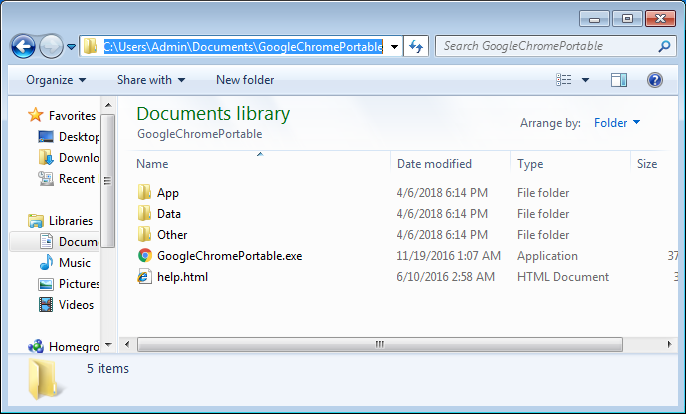Screen dimensions: 686x414
Task: Open the Arrange by Folder dropdown
Action: (x=617, y=123)
